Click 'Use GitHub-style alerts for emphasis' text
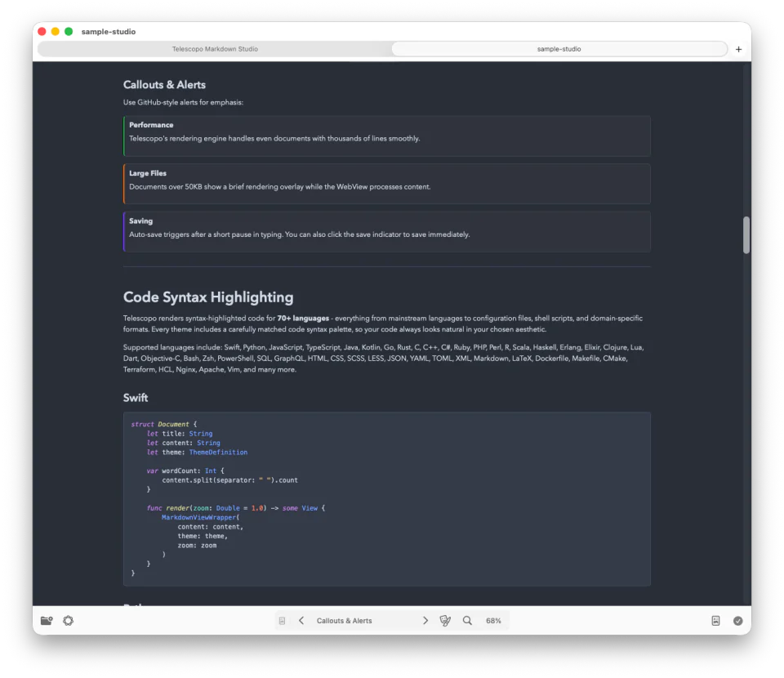 183,102
